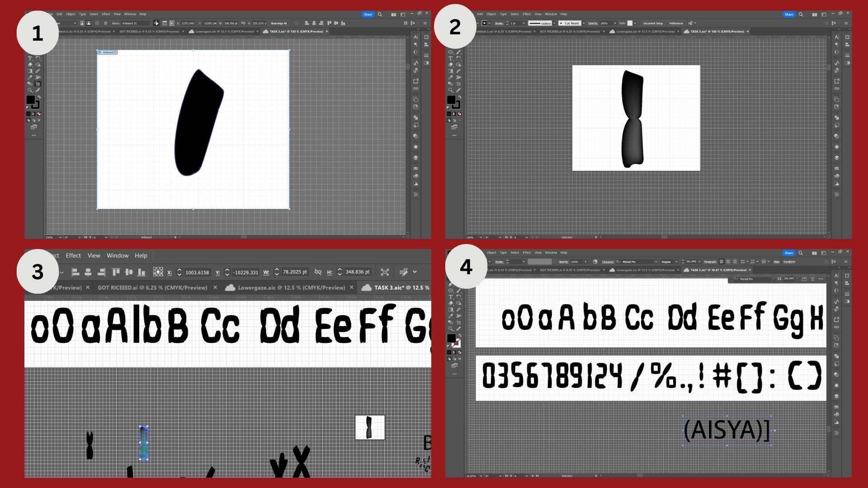The height and width of the screenshot is (488, 868).
Task: Set align right paragraph option in panel 4
Action: pos(735,262)
